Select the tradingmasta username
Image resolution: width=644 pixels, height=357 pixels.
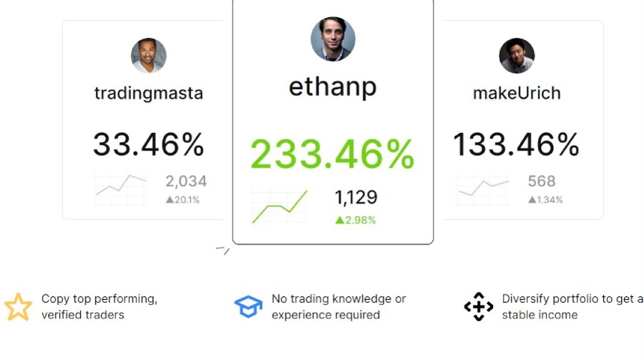[149, 93]
